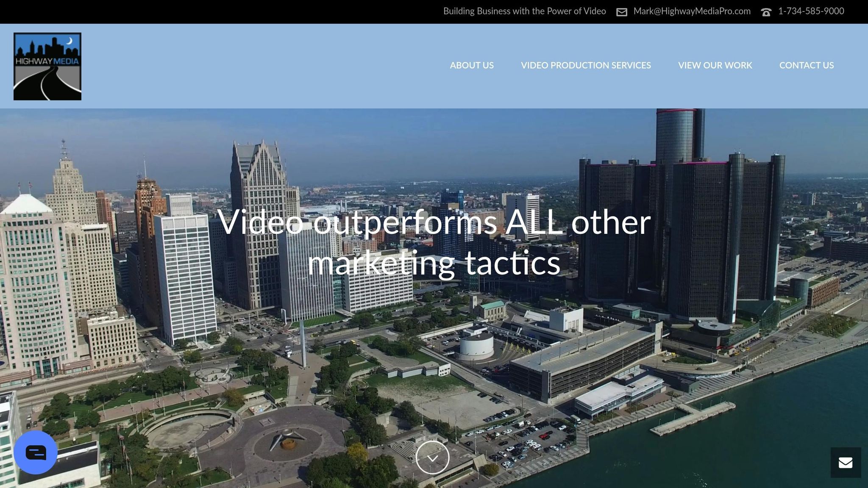
Task: Click the Highway Media logo
Action: tap(47, 67)
